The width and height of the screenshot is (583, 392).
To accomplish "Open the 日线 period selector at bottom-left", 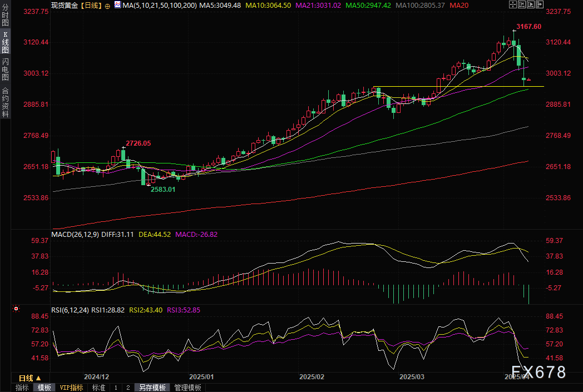I will click(31, 378).
